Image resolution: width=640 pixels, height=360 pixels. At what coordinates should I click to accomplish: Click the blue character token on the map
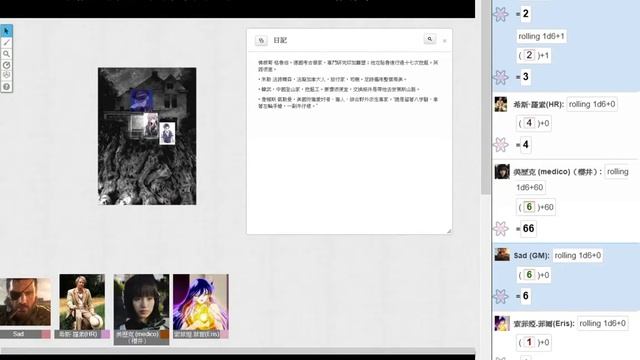click(142, 100)
